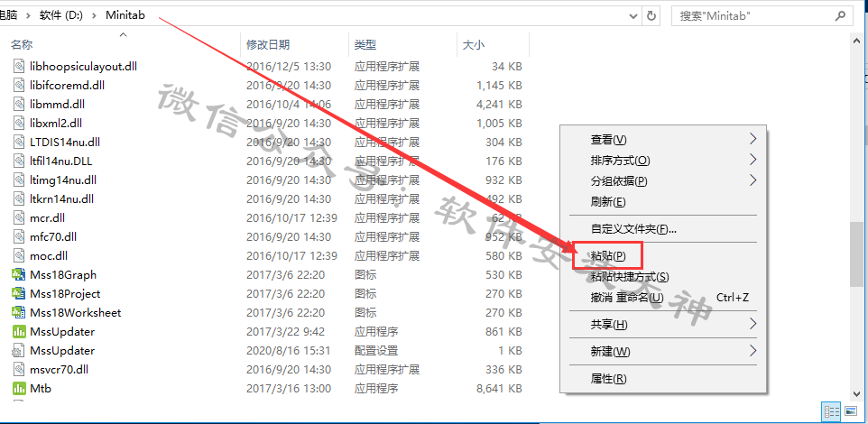The height and width of the screenshot is (424, 868).
Task: Select 分组依据(P) in context menu
Action: pyautogui.click(x=619, y=180)
